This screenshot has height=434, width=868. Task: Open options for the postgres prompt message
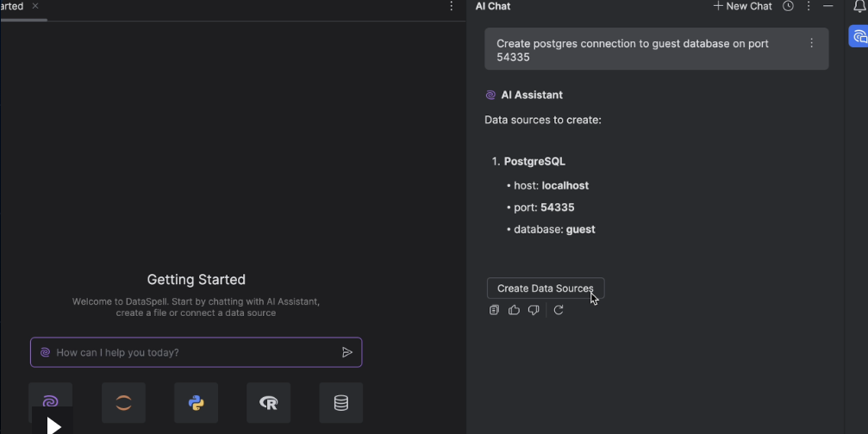tap(811, 43)
